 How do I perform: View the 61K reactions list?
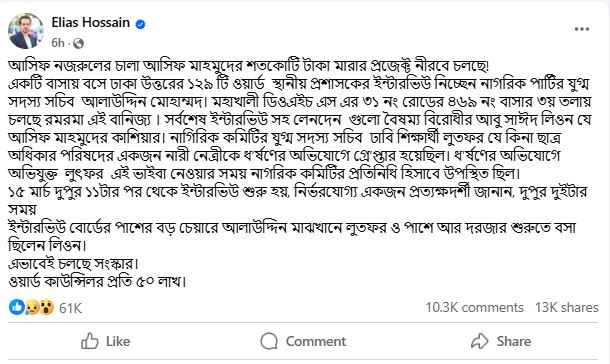point(70,308)
